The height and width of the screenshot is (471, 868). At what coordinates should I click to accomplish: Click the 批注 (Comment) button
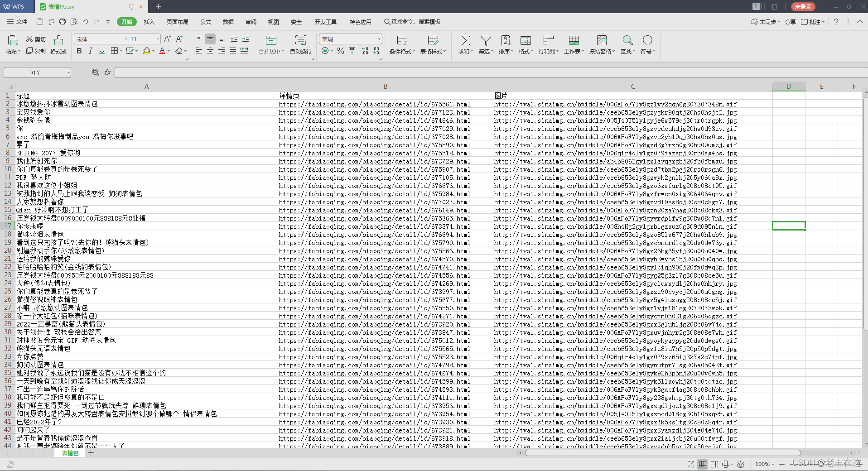(x=813, y=22)
